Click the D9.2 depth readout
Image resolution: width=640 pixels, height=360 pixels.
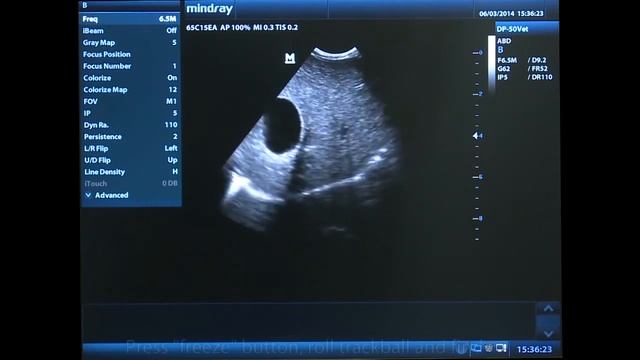coord(537,60)
